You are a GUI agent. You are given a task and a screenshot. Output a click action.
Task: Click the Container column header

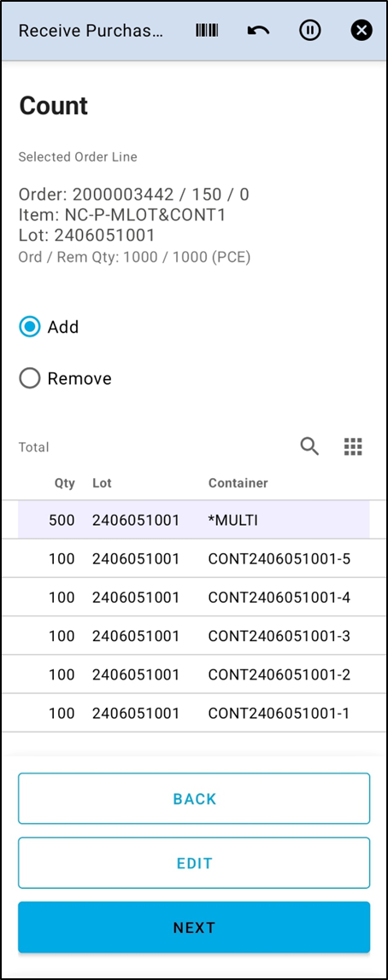tap(238, 483)
